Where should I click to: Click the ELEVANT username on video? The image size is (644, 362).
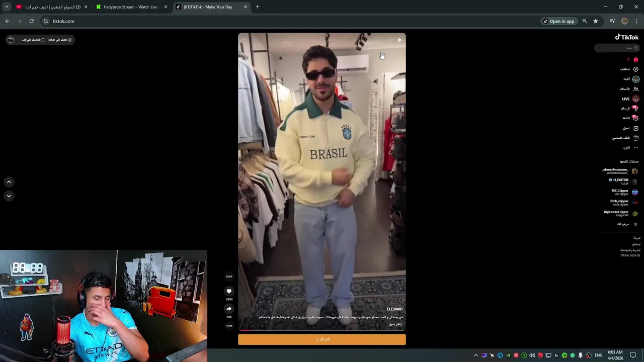click(x=395, y=309)
